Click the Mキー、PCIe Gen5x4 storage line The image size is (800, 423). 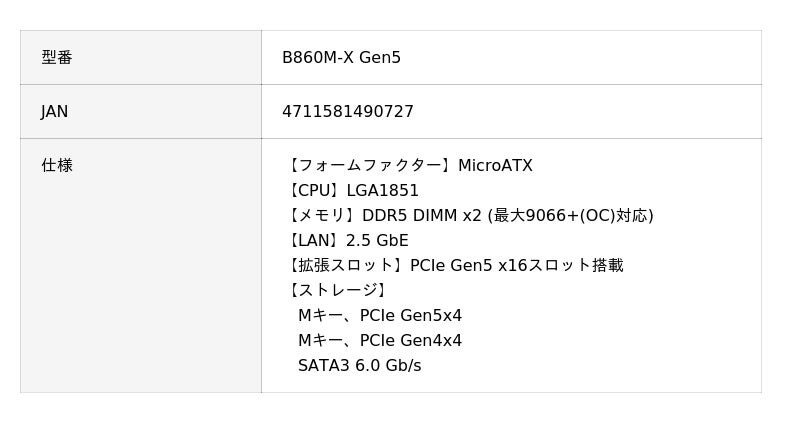click(x=380, y=316)
